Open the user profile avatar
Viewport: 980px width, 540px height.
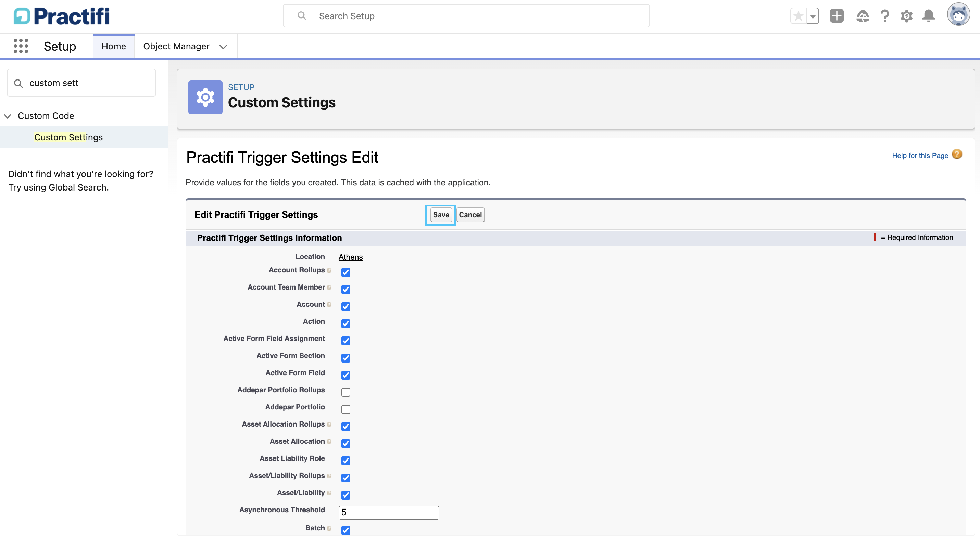click(x=958, y=15)
